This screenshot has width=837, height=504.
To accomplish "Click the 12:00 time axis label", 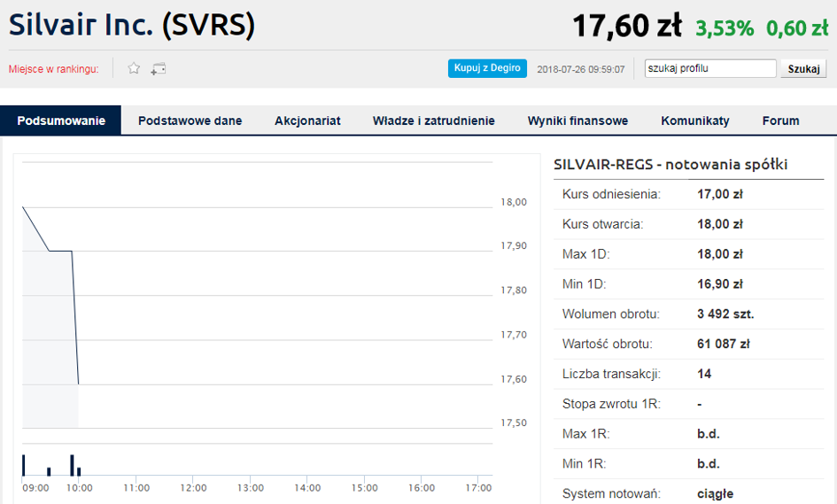I will pyautogui.click(x=193, y=488).
